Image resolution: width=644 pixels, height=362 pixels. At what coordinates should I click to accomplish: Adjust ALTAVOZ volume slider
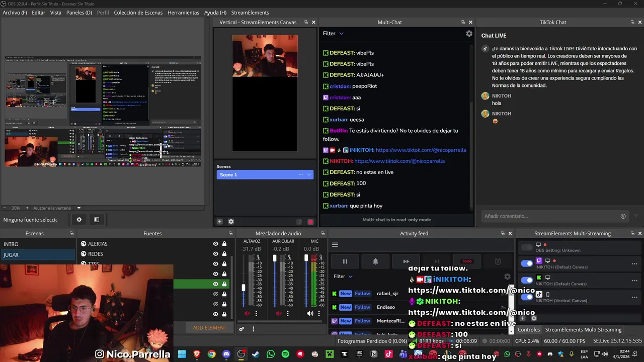point(244,288)
